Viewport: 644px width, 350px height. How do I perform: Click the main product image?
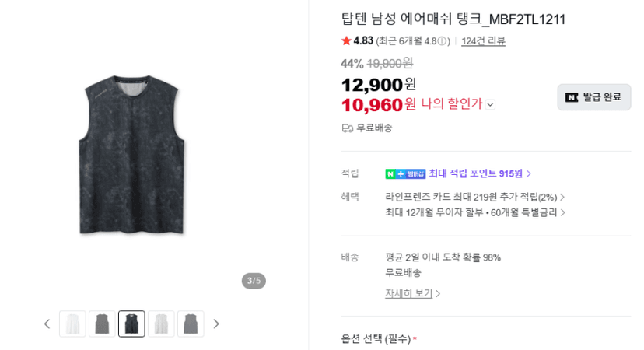point(132,155)
